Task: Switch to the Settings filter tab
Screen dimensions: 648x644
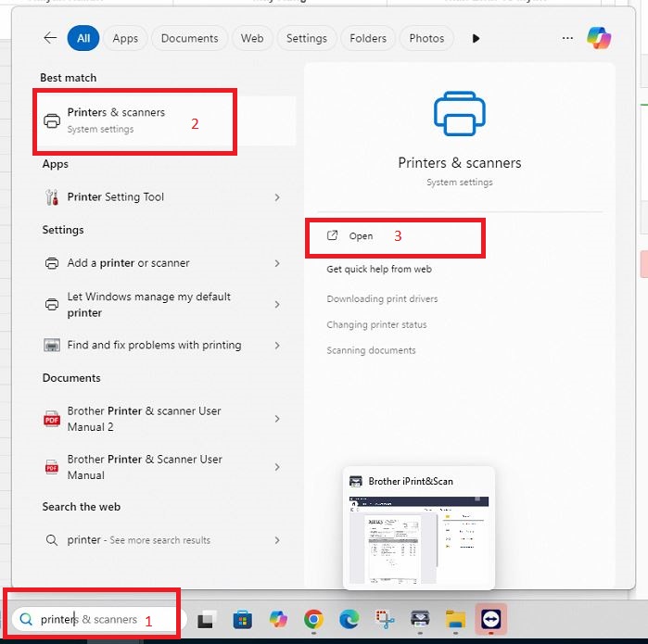Action: [307, 38]
